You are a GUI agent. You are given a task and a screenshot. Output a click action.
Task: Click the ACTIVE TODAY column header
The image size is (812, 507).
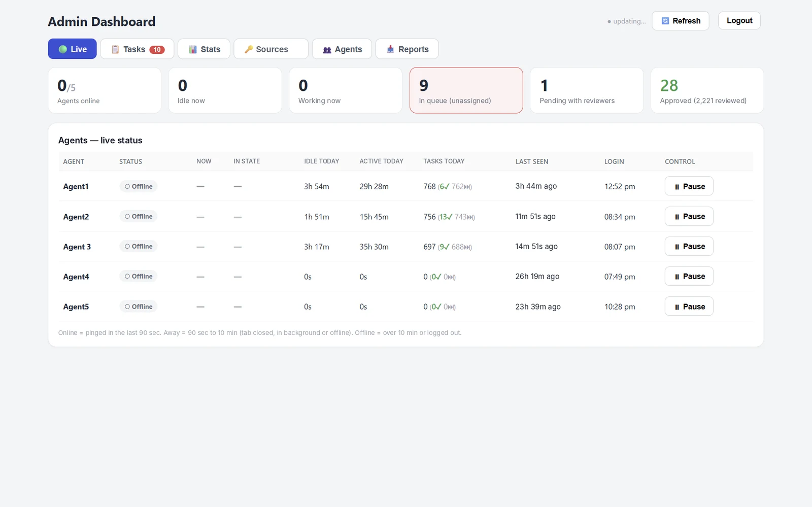(382, 161)
